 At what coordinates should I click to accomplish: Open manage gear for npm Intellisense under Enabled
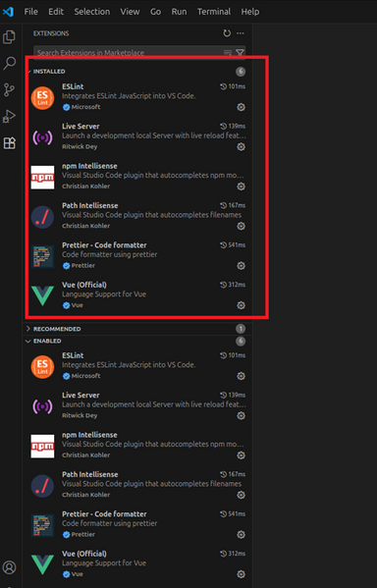coord(241,455)
